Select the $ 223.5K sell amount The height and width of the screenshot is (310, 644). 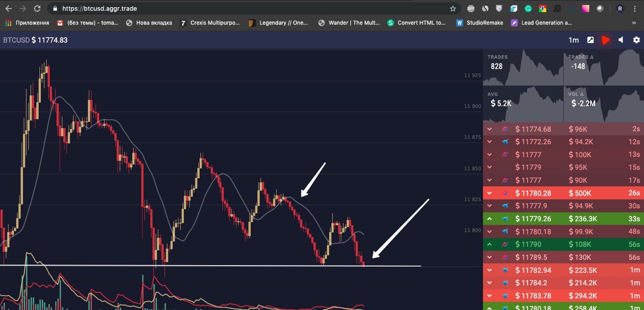(583, 270)
